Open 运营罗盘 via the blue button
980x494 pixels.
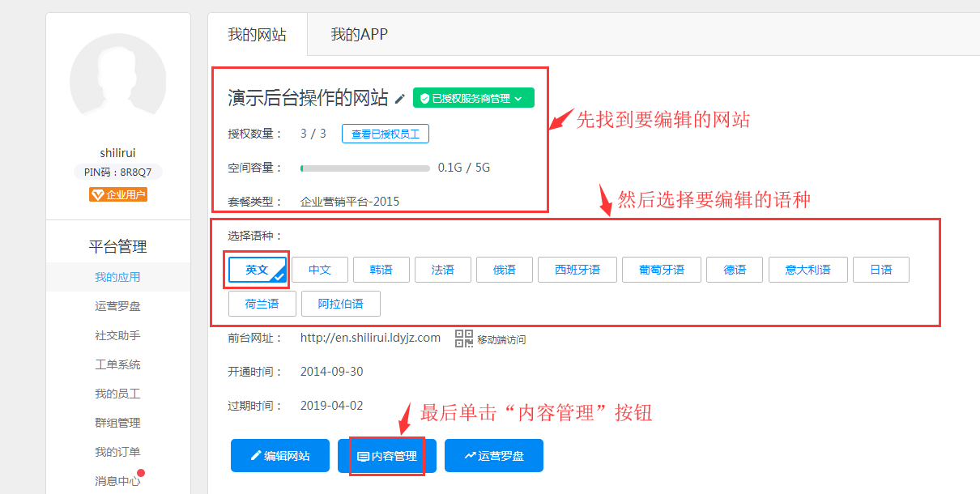click(493, 456)
